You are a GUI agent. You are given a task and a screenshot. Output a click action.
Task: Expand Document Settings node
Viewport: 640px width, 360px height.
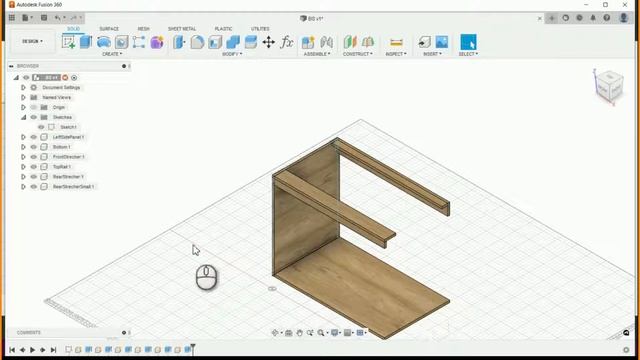click(23, 87)
